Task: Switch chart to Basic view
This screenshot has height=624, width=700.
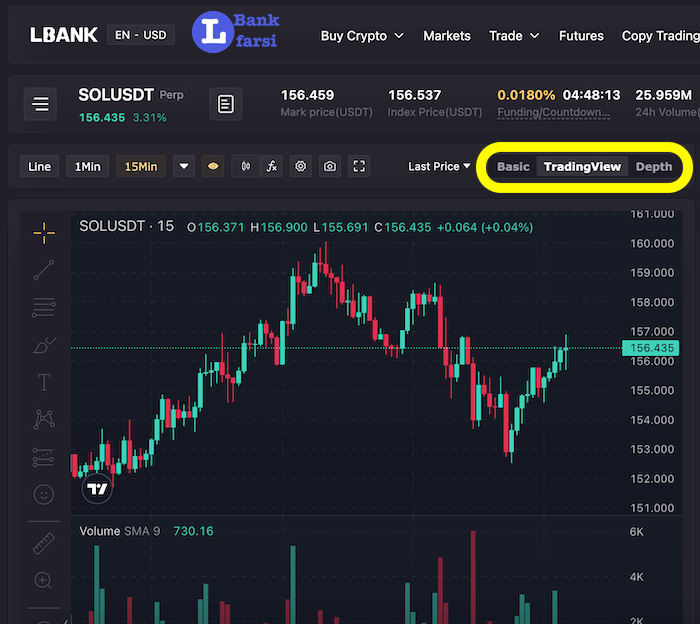Action: click(513, 167)
